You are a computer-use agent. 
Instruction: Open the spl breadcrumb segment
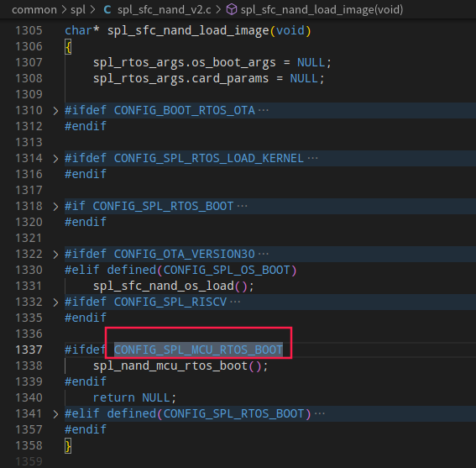tap(78, 10)
